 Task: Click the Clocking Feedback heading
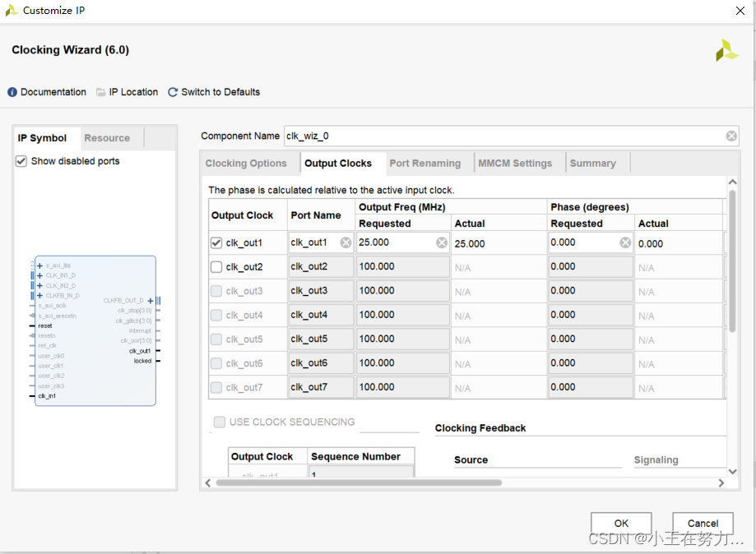[x=480, y=428]
